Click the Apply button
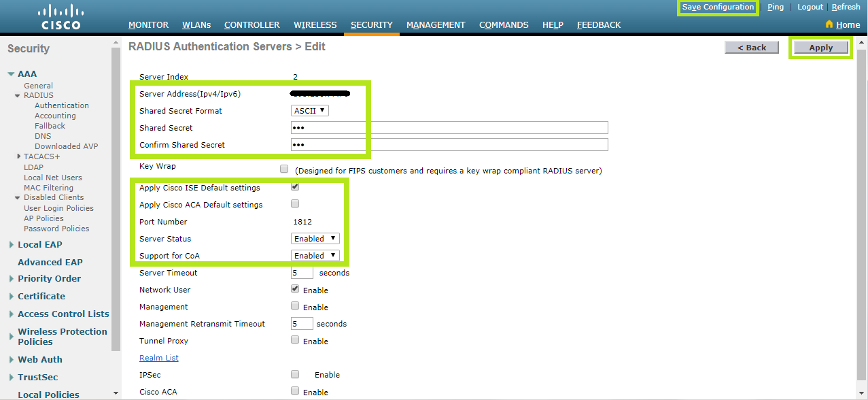 tap(820, 48)
